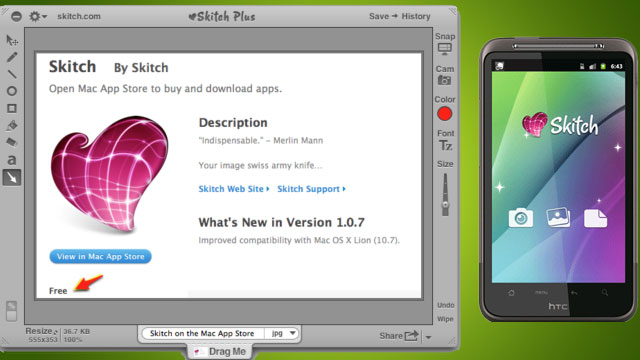Select the arrow annotation tool
The image size is (640, 360).
pyautogui.click(x=12, y=177)
